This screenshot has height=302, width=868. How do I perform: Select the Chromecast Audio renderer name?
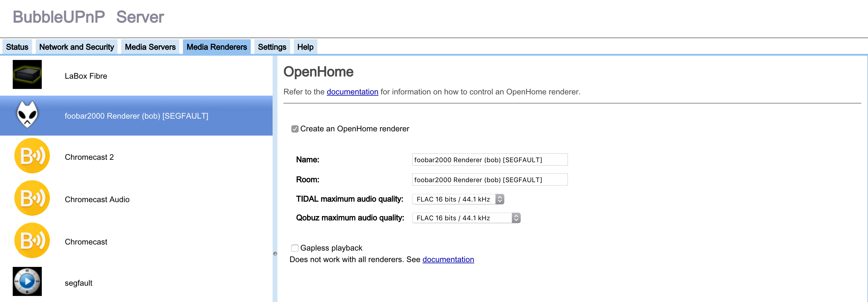(x=97, y=200)
